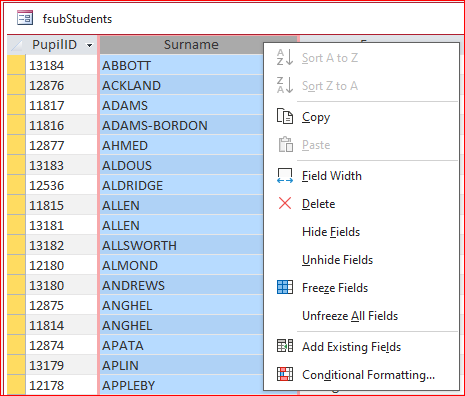Click the Sort A to Z icon

click(x=285, y=57)
